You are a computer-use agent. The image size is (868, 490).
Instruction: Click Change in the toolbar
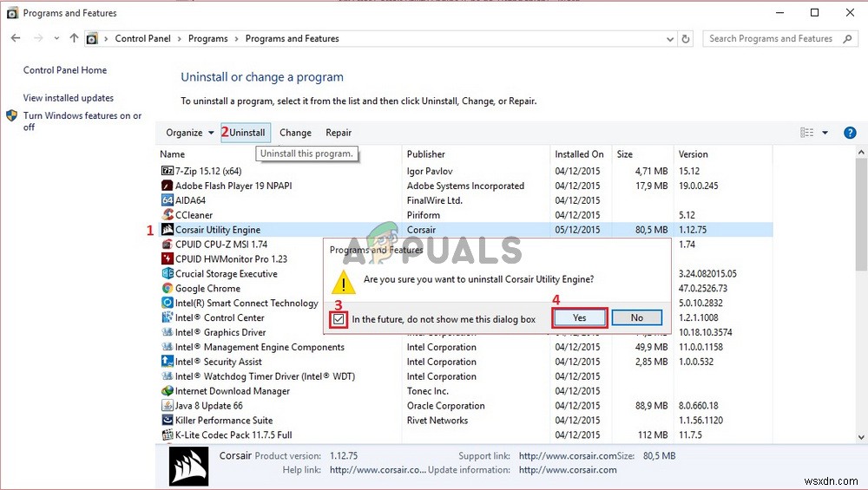pyautogui.click(x=295, y=133)
